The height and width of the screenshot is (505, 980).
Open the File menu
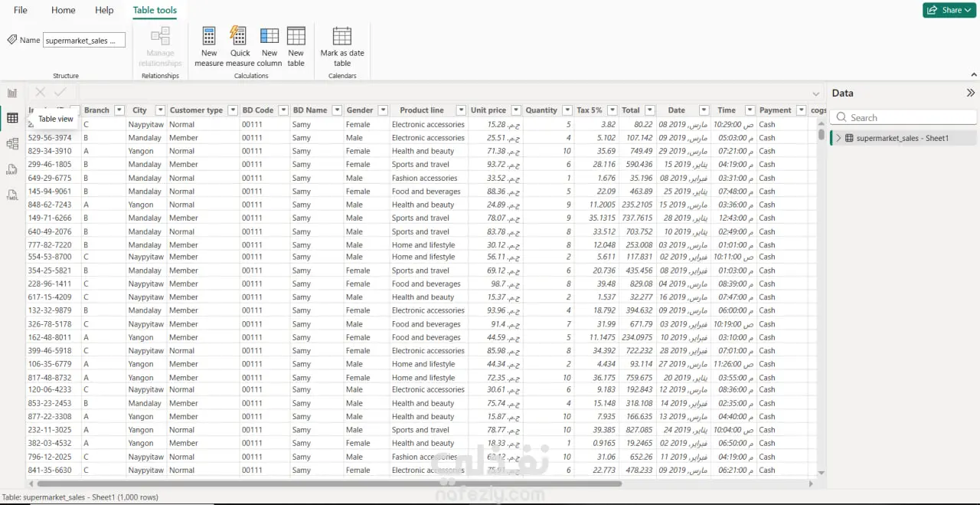[21, 10]
